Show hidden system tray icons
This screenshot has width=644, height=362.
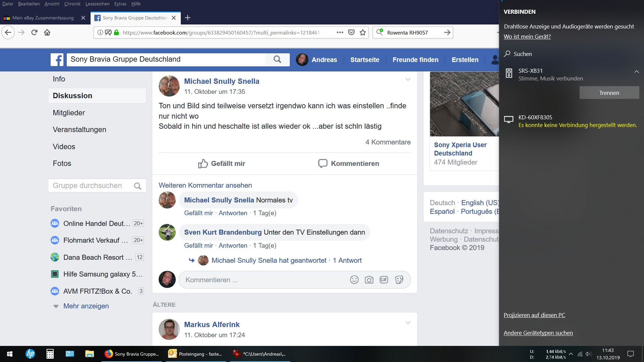pos(571,354)
